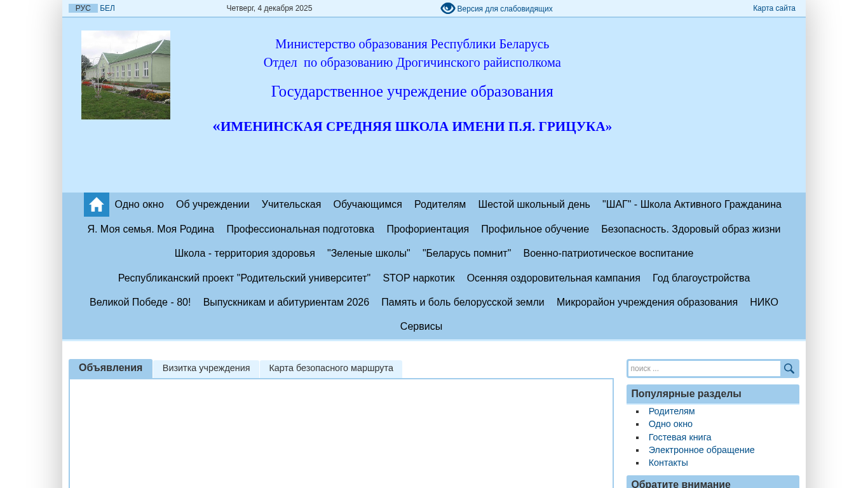Open the Карта сайта link
868x488 pixels.
tap(774, 8)
